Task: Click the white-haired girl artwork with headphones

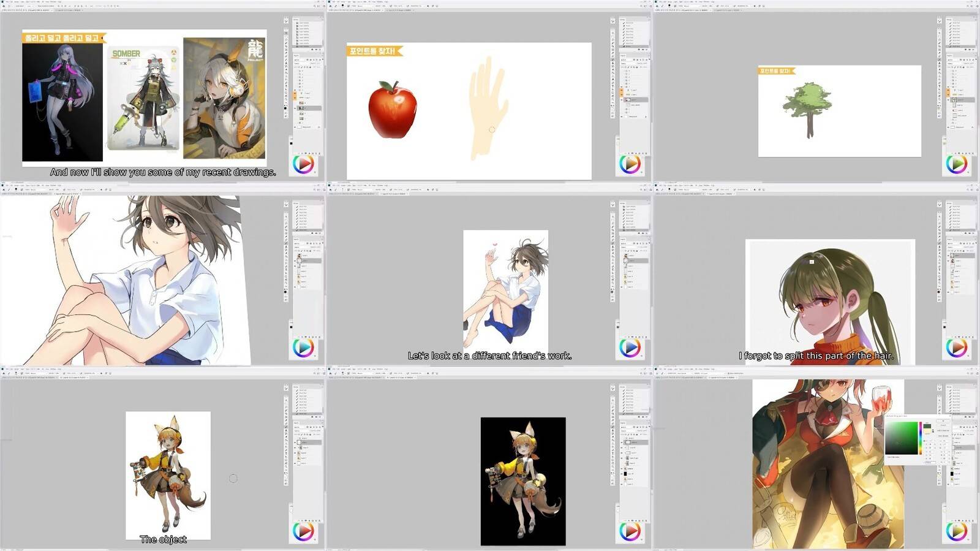Action: [224, 98]
